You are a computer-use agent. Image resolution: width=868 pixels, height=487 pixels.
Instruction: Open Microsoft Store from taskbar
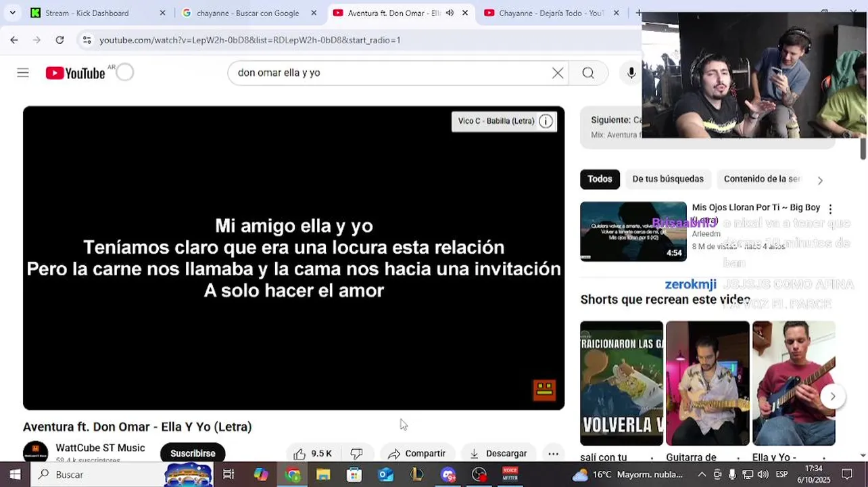tap(354, 475)
